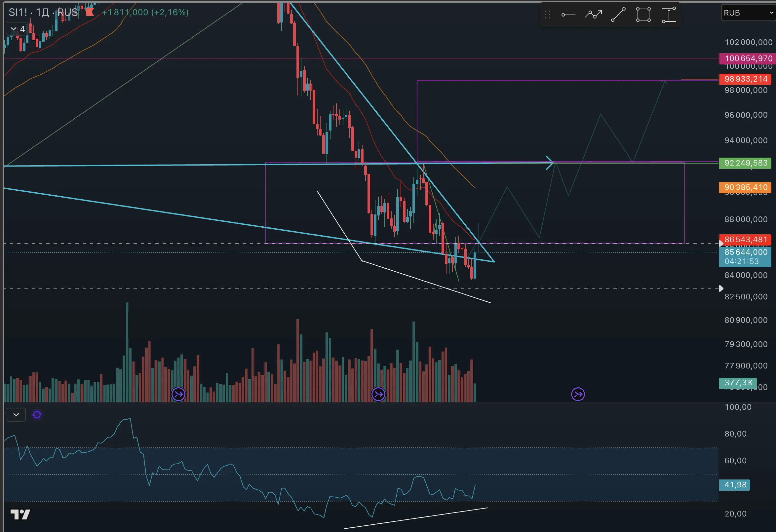This screenshot has width=776, height=532.
Task: Open the rightmost future event marker
Action: click(578, 394)
